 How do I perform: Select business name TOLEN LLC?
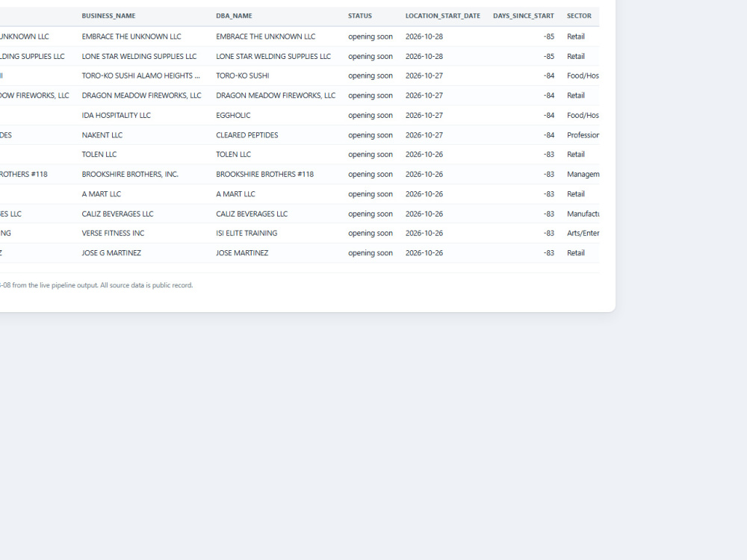click(99, 155)
